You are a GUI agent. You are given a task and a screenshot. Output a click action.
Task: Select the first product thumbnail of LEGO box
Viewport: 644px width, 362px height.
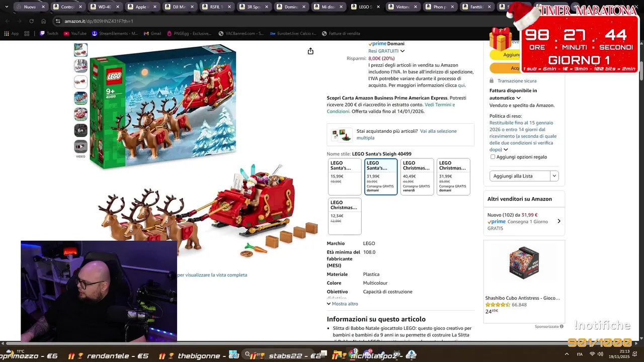tap(80, 50)
